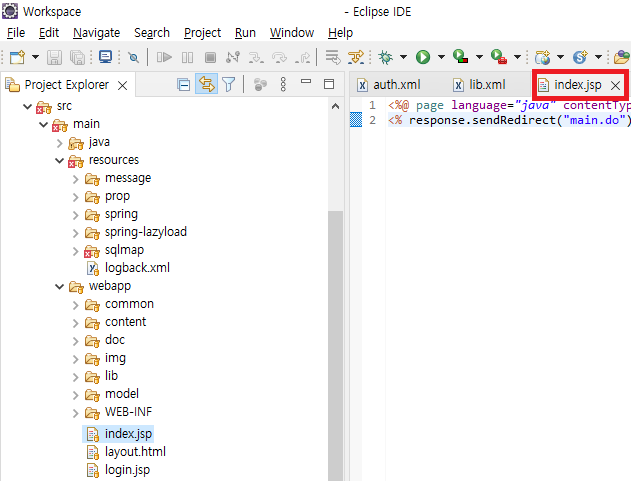631x481 pixels.
Task: Expand the WEB-INF folder
Action: [76, 412]
